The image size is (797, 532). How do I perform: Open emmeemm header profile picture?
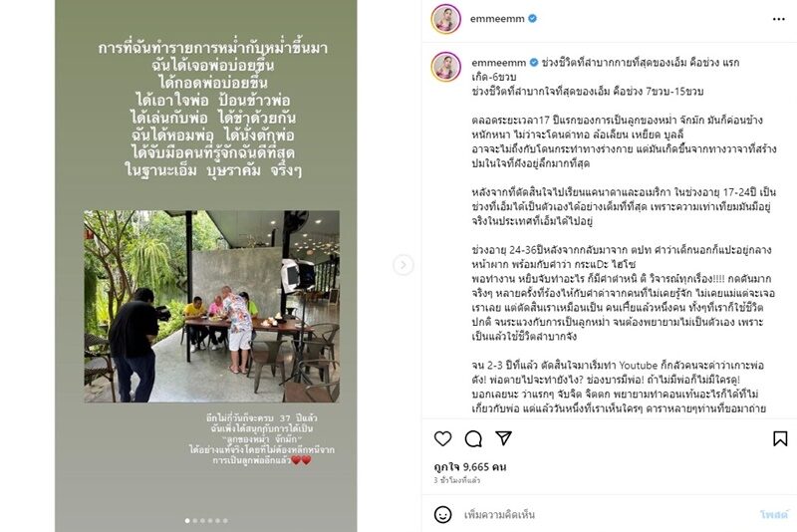(445, 19)
